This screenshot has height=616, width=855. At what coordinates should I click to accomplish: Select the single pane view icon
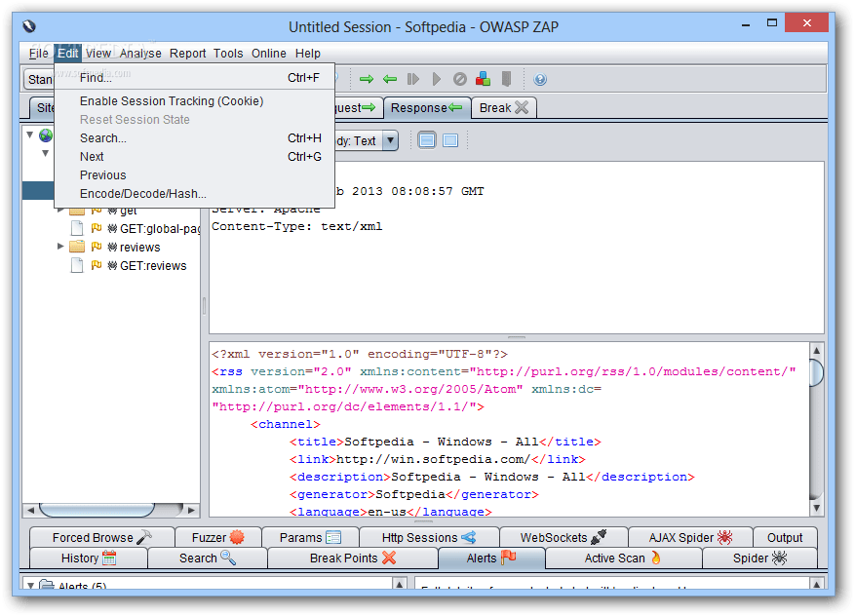click(450, 140)
